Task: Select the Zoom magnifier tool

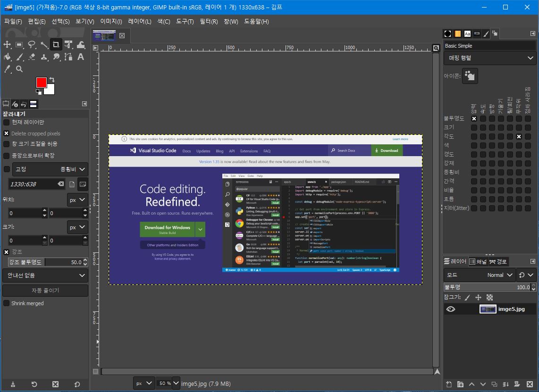Action: pyautogui.click(x=19, y=69)
